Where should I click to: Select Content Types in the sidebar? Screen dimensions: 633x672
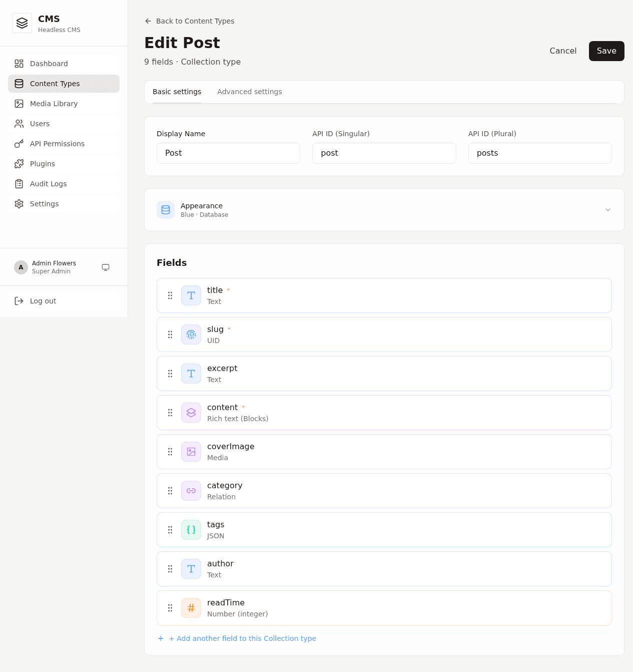pyautogui.click(x=64, y=84)
